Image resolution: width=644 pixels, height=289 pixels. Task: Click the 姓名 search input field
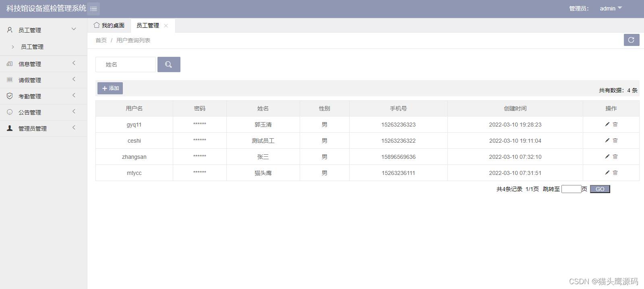(125, 64)
